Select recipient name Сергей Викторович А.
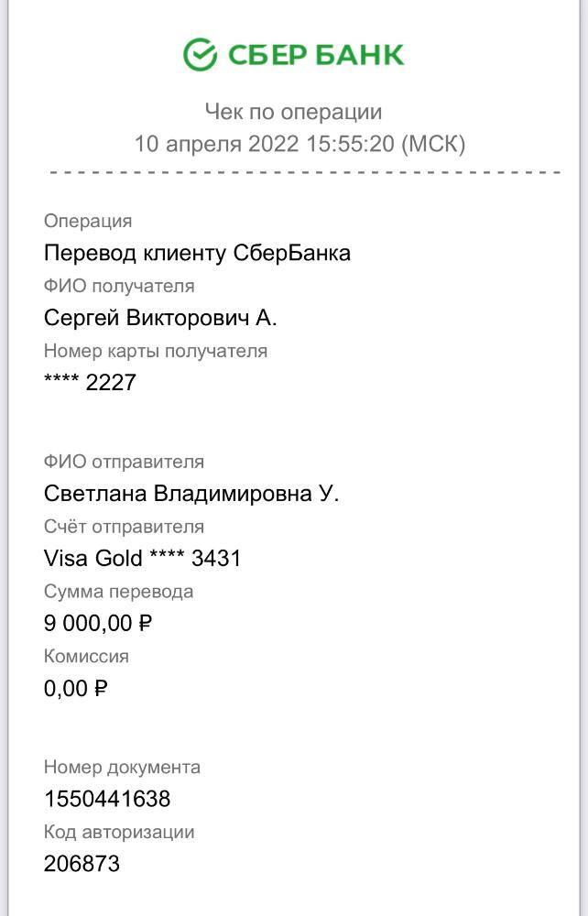 pyautogui.click(x=160, y=318)
